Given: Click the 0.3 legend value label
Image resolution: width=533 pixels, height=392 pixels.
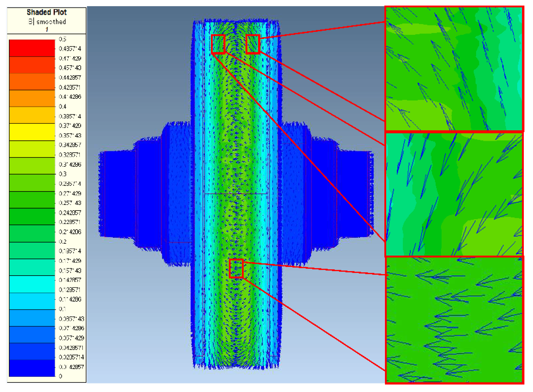Looking at the screenshot, I should (62, 174).
